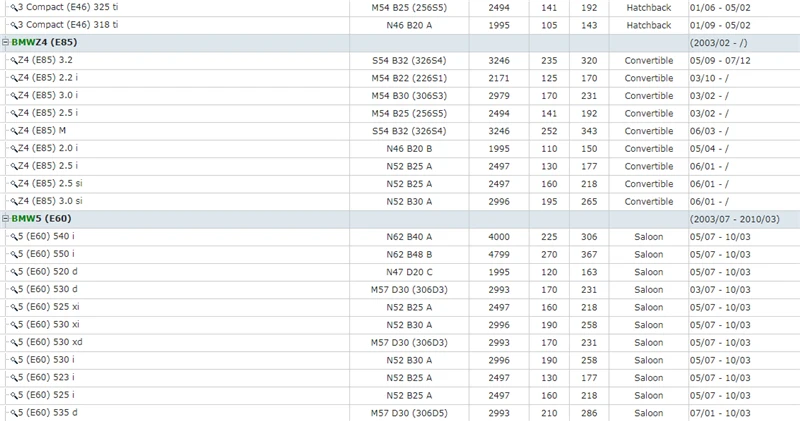Select the Z4 (E85) 3.0 i model
This screenshot has height=421, width=800.
(48, 95)
